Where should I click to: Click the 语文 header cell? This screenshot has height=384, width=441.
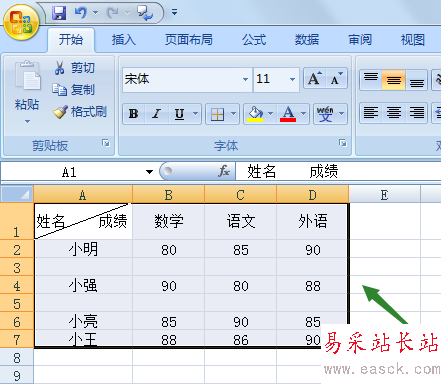click(241, 221)
